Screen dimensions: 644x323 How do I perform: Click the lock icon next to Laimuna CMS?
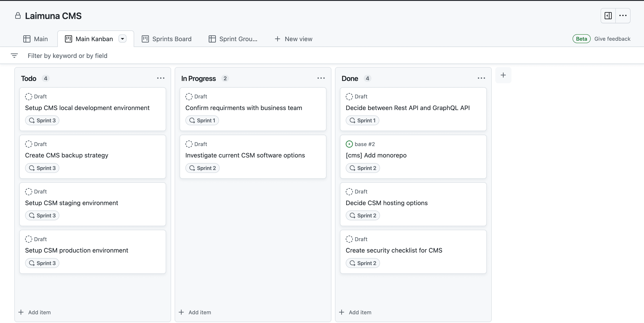pos(18,15)
